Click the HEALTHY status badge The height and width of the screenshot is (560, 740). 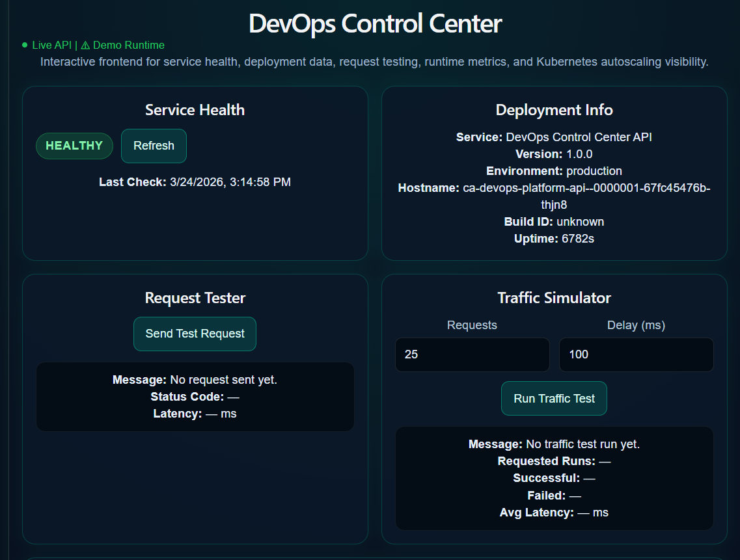click(74, 146)
